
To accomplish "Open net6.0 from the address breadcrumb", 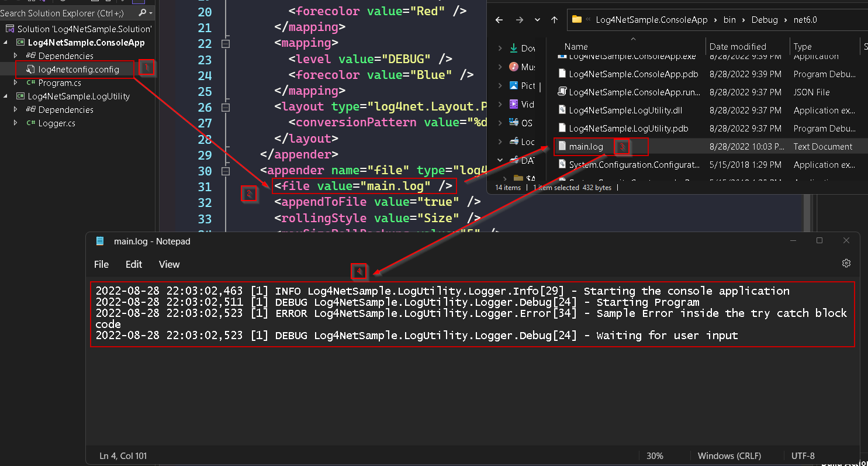I will pyautogui.click(x=805, y=19).
